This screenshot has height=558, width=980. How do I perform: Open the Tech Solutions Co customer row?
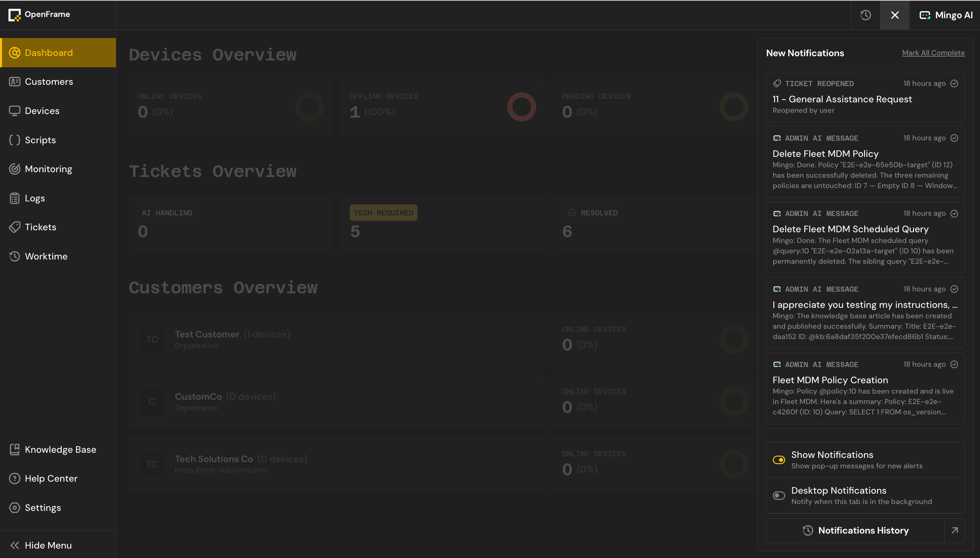coord(337,464)
